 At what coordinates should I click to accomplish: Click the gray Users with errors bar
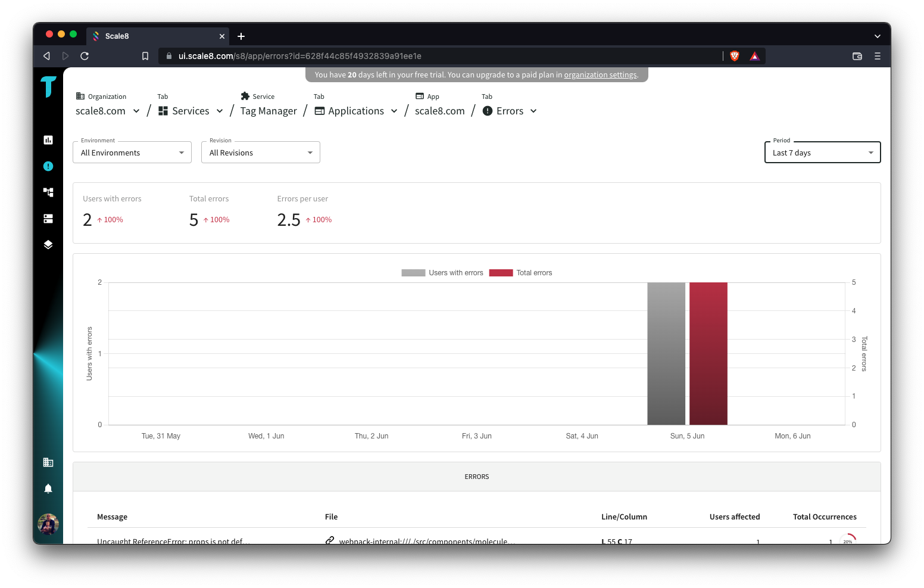(x=666, y=353)
